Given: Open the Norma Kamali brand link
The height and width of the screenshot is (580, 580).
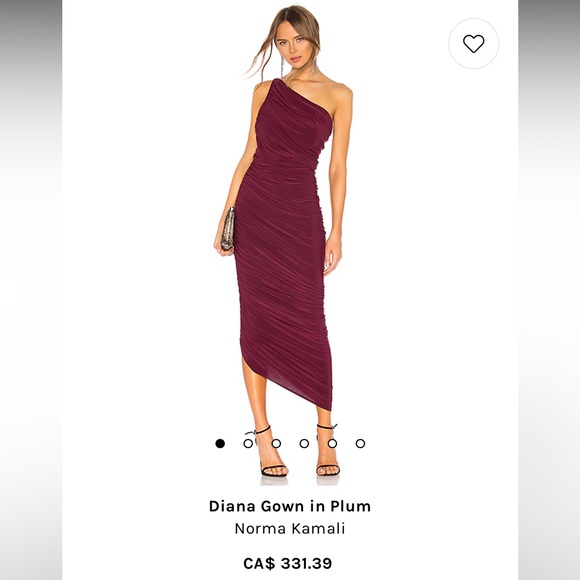Looking at the screenshot, I should [290, 528].
